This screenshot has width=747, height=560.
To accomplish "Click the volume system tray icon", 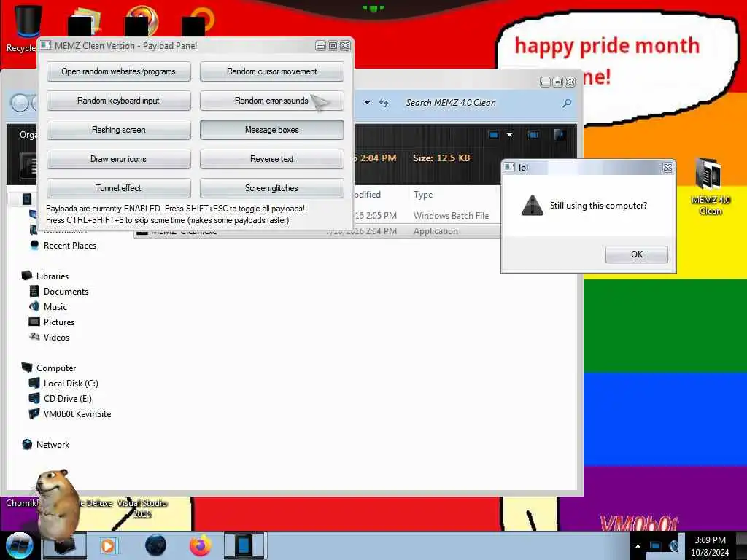I will pos(673,546).
